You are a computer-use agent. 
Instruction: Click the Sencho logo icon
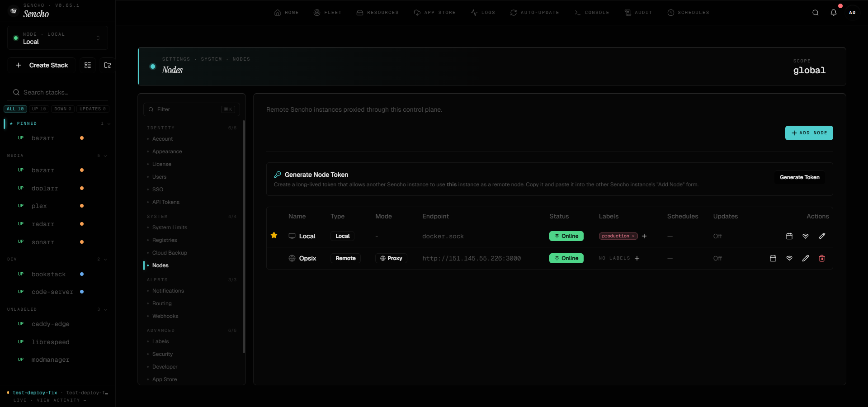[x=14, y=11]
